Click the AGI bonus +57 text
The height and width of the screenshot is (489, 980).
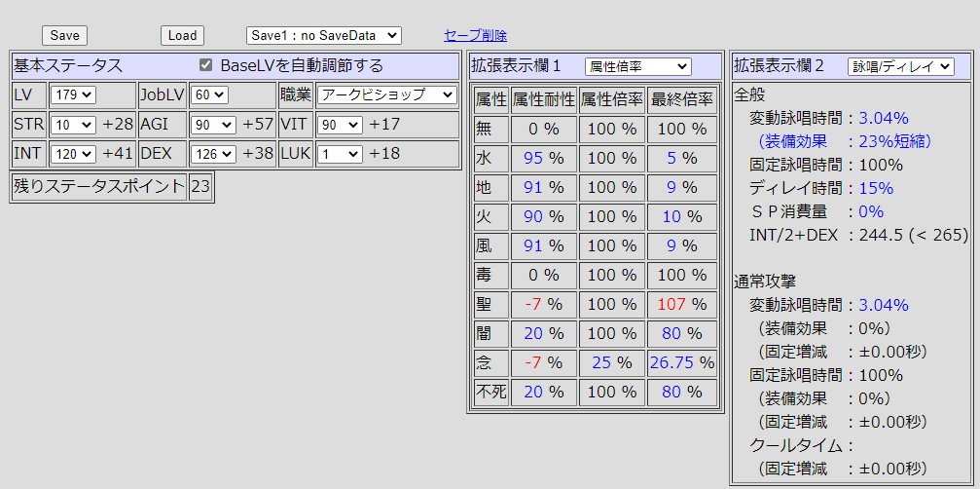coord(258,125)
